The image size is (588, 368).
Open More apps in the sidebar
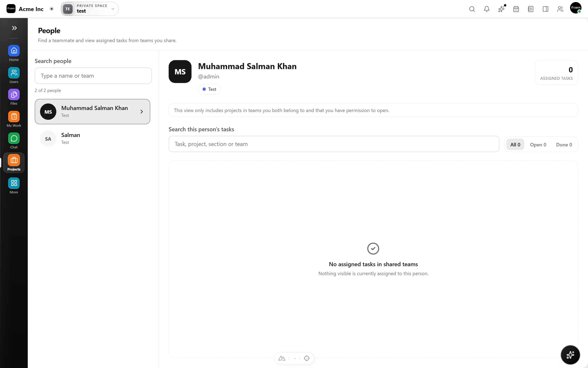point(14,186)
